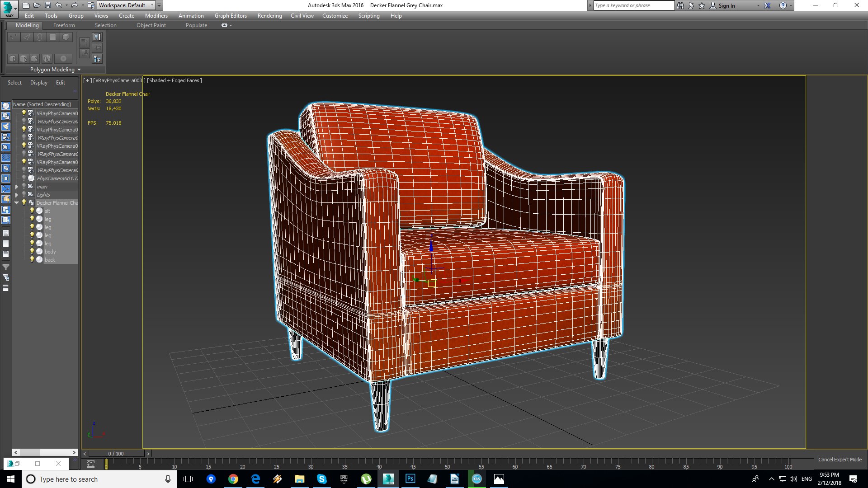868x488 pixels.
Task: Click the 0 / 100 time slider
Action: [116, 454]
